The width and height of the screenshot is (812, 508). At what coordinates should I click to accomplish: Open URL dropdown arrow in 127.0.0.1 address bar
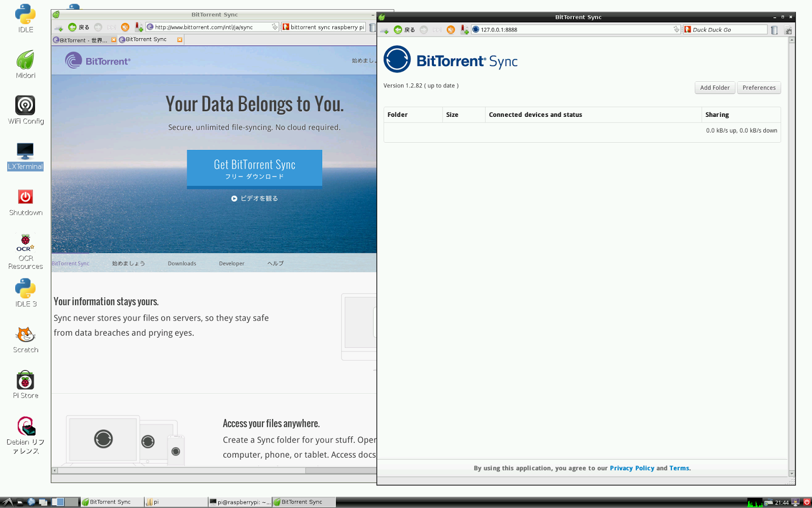[676, 29]
